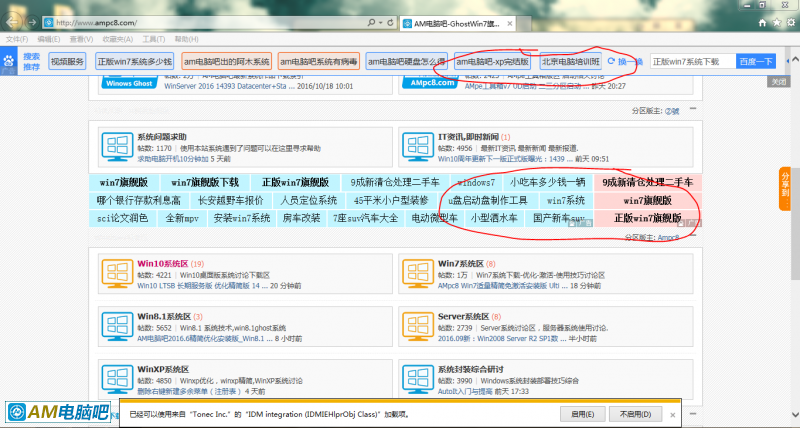Image resolution: width=800 pixels, height=428 pixels.
Task: Open the 收藏夹(A) menu
Action: click(117, 39)
